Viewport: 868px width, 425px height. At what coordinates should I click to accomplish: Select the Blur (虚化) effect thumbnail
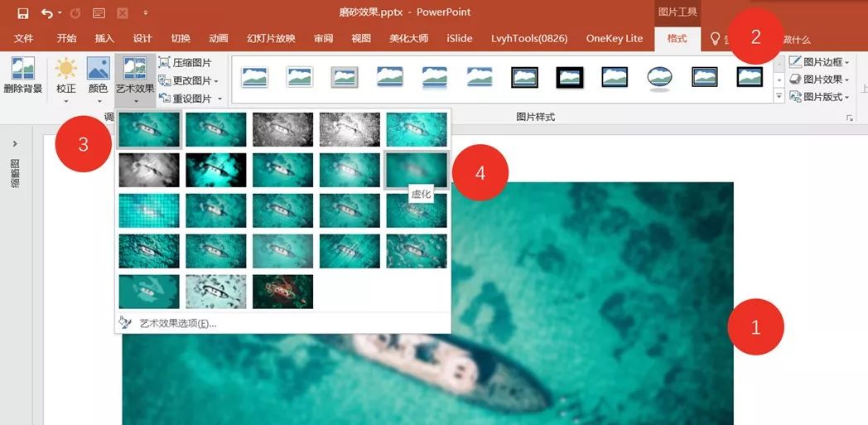[417, 170]
